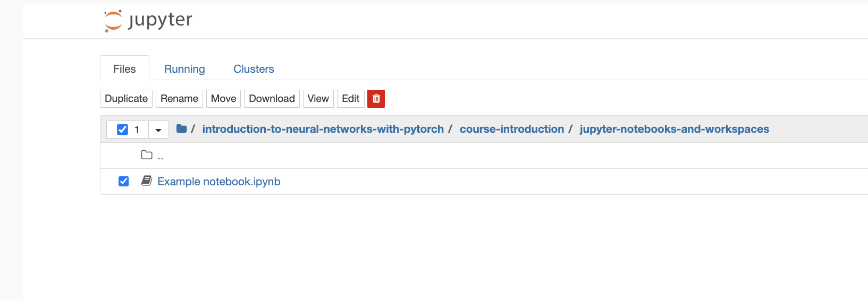
Task: Click the notebook icon beside Example notebook
Action: (147, 181)
